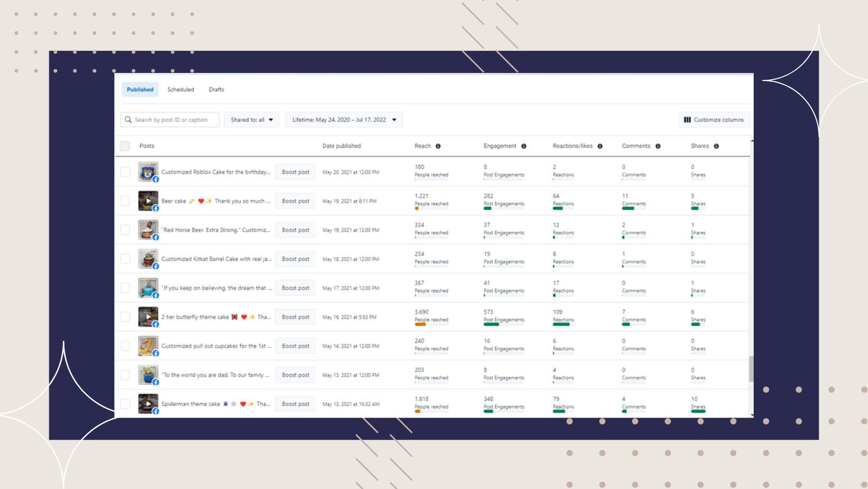The height and width of the screenshot is (489, 868).
Task: Open the Shared to: all dropdown
Action: tap(251, 120)
